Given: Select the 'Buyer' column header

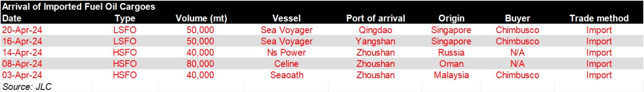Looking at the screenshot, I should [x=517, y=18].
